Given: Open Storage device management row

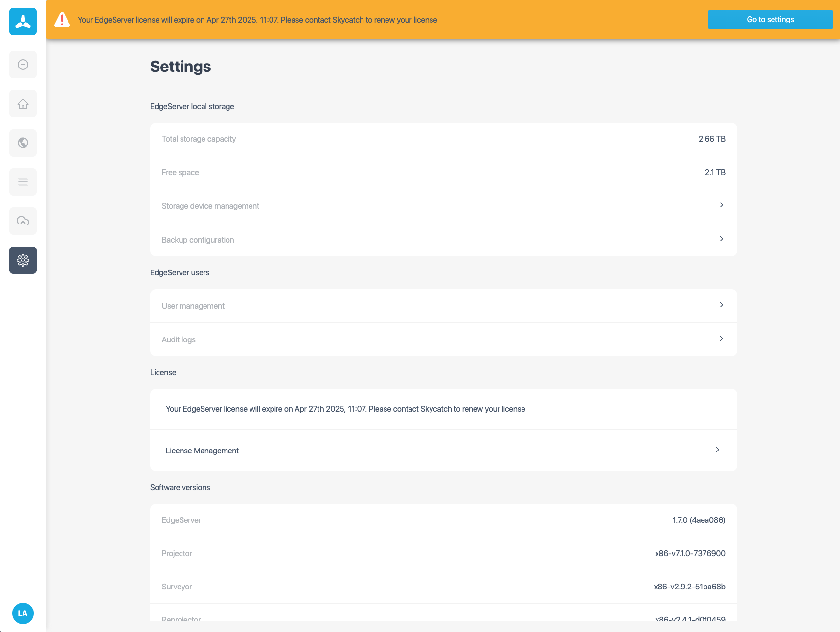Looking at the screenshot, I should [x=444, y=206].
